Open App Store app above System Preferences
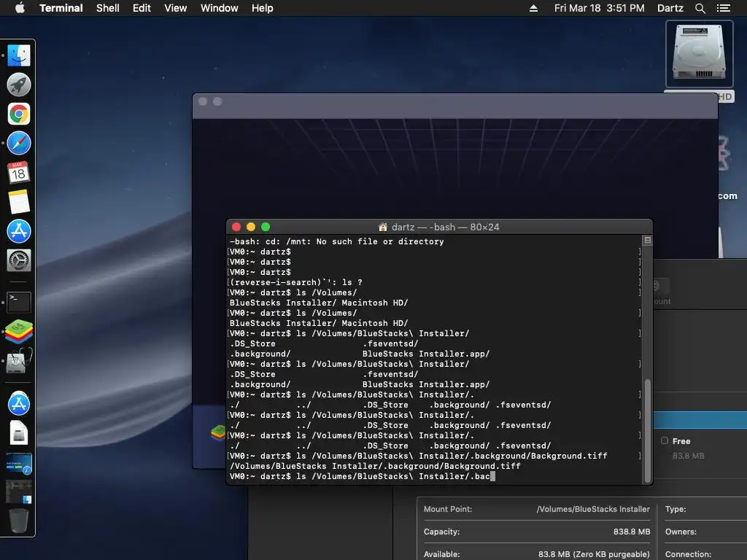This screenshot has width=747, height=560. [x=19, y=231]
